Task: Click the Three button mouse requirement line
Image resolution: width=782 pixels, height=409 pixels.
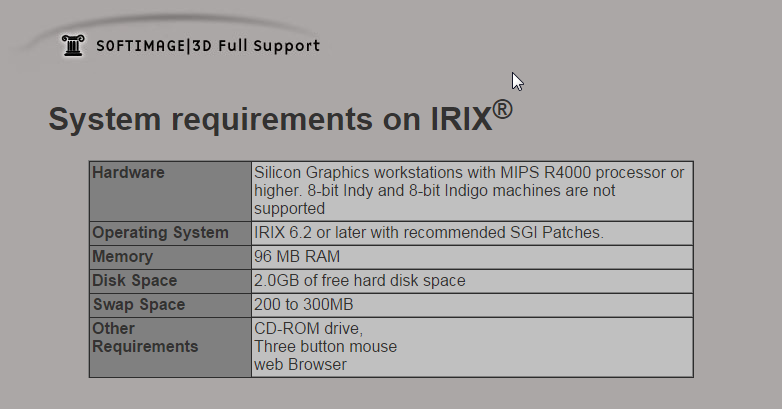Action: 325,347
